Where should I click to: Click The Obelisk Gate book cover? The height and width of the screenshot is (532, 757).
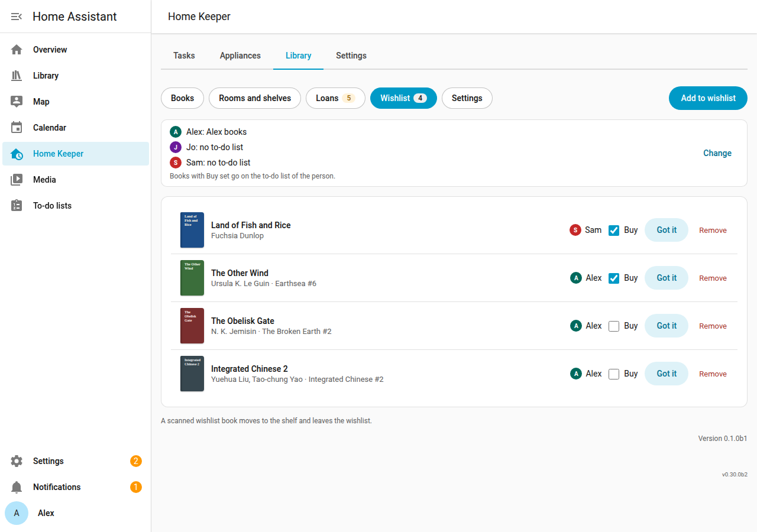click(192, 326)
